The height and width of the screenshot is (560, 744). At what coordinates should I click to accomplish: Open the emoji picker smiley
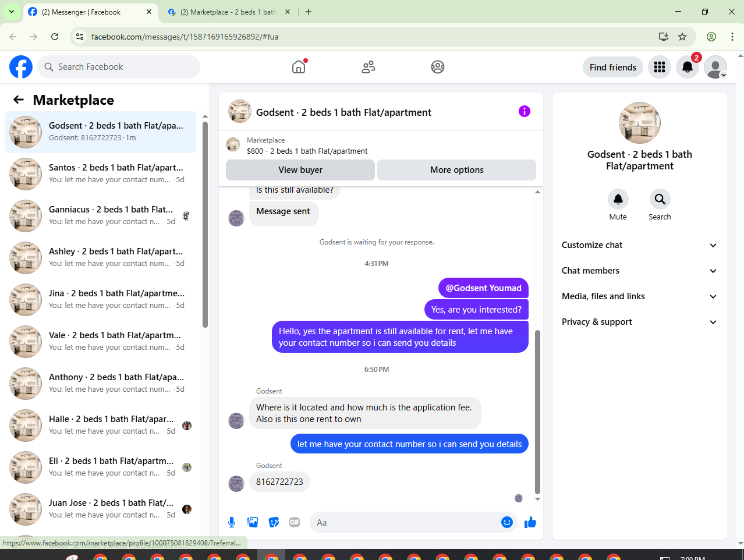tap(507, 522)
